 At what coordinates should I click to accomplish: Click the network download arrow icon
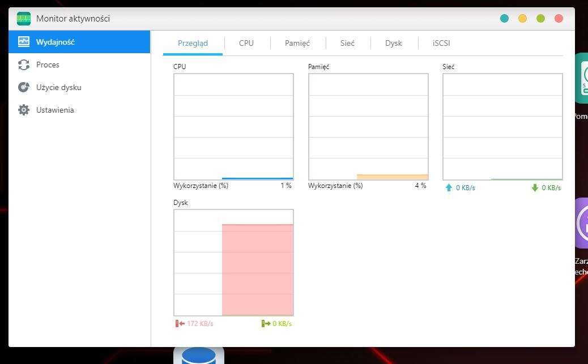[x=535, y=187]
